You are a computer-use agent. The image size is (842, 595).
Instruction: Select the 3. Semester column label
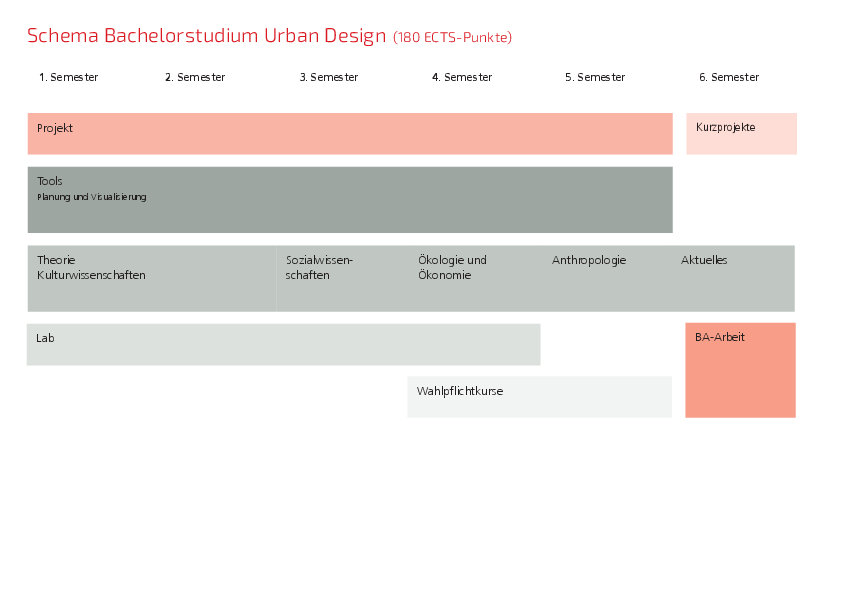[x=328, y=77]
